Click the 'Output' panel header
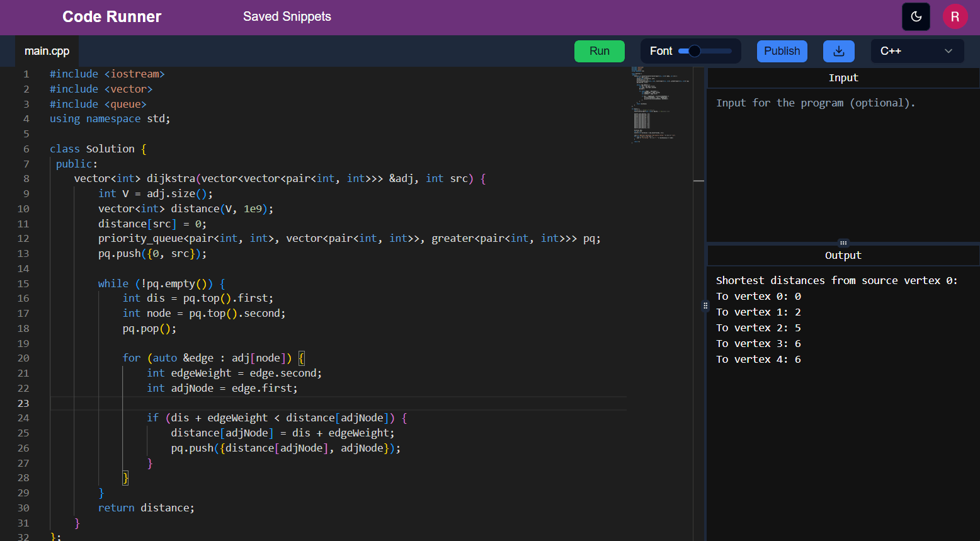 (x=843, y=255)
